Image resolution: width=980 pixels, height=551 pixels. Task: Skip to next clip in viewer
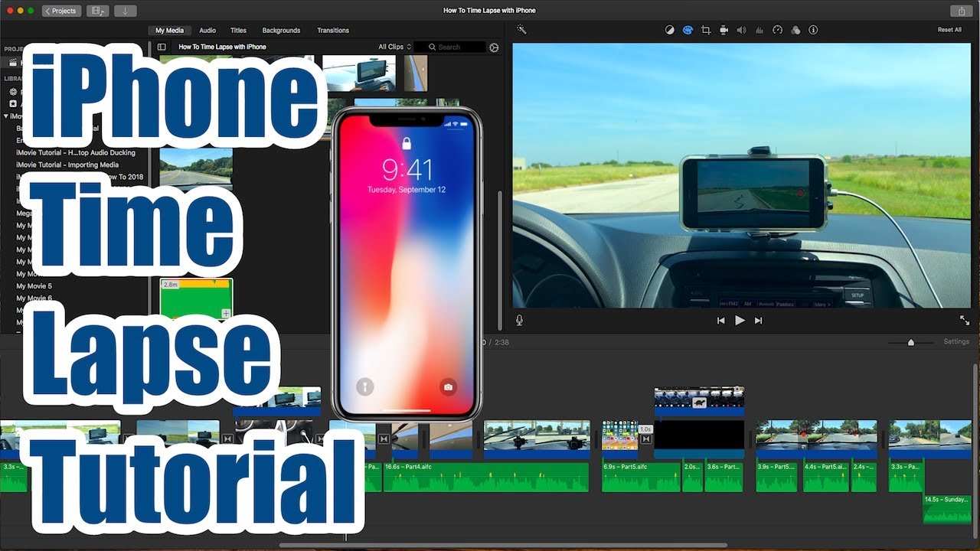[759, 321]
